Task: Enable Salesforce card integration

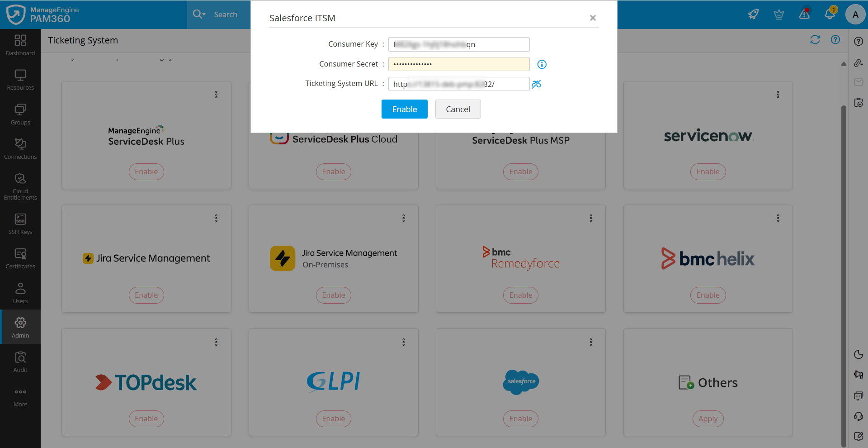Action: pyautogui.click(x=521, y=419)
